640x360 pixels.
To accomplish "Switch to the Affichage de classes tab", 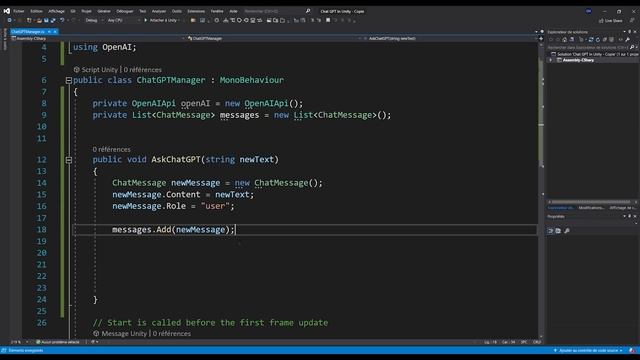I will tap(622, 208).
